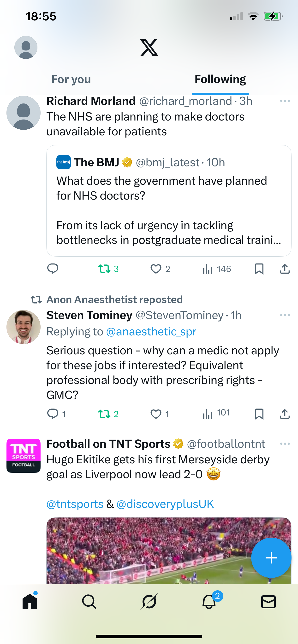Share Richard Morland's post
The image size is (298, 644).
285,269
